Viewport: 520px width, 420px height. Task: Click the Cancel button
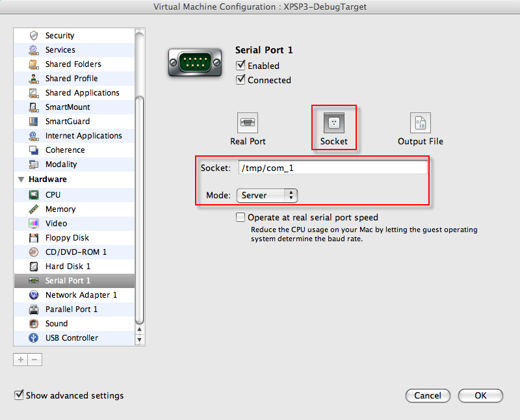coord(428,395)
